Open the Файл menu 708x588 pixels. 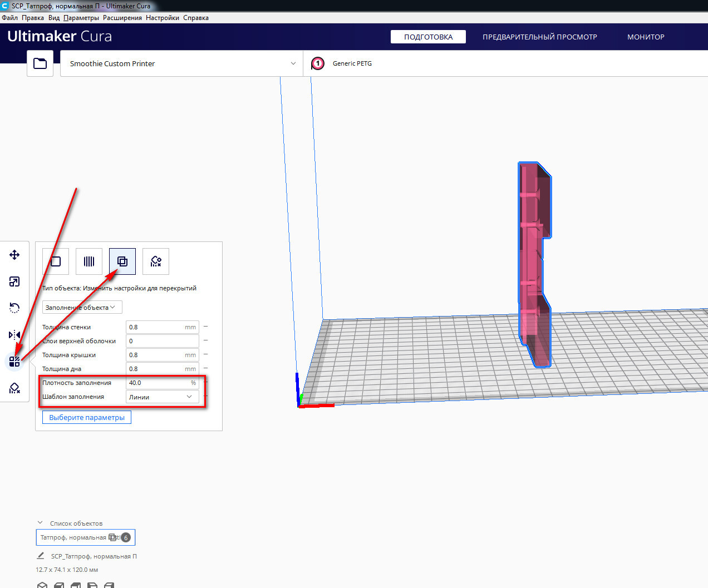[x=10, y=18]
